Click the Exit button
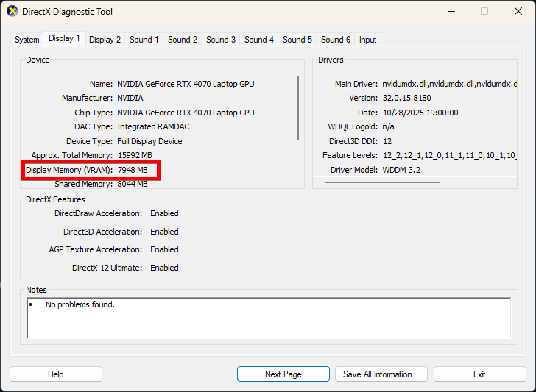 pyautogui.click(x=479, y=374)
